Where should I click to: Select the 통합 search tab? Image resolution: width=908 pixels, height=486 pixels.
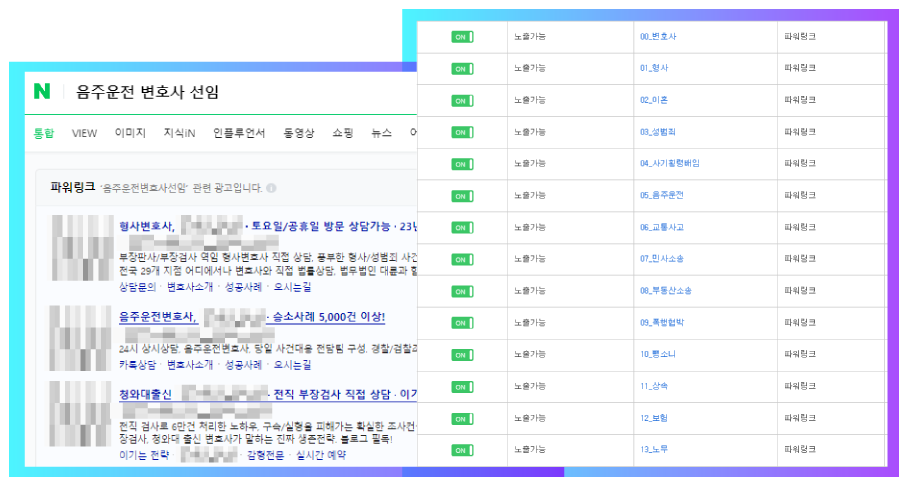pos(43,133)
